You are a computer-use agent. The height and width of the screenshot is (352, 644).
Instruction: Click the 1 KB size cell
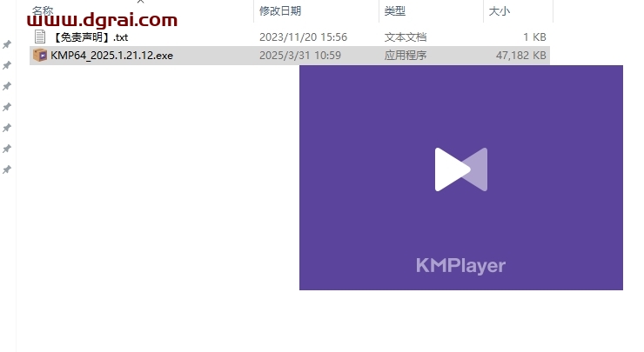click(534, 37)
